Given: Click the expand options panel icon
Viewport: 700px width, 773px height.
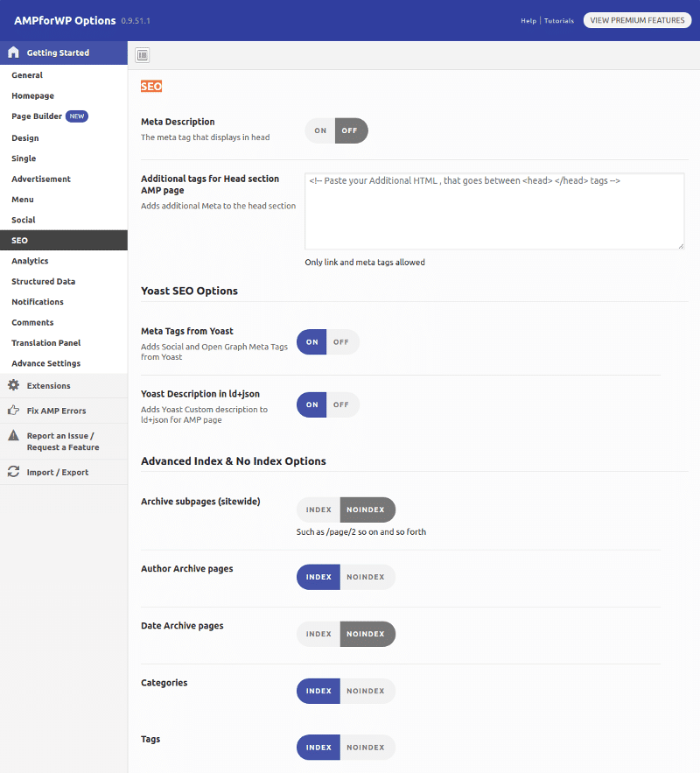Looking at the screenshot, I should tap(143, 55).
